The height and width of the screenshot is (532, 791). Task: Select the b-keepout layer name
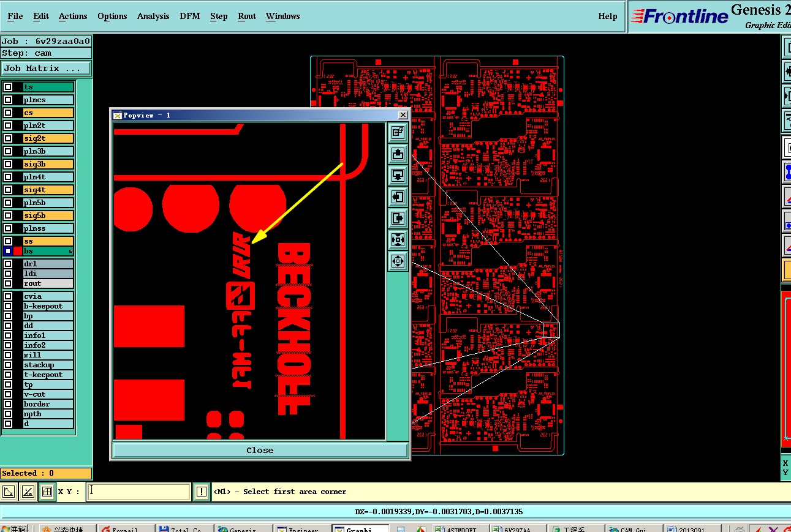click(x=48, y=306)
